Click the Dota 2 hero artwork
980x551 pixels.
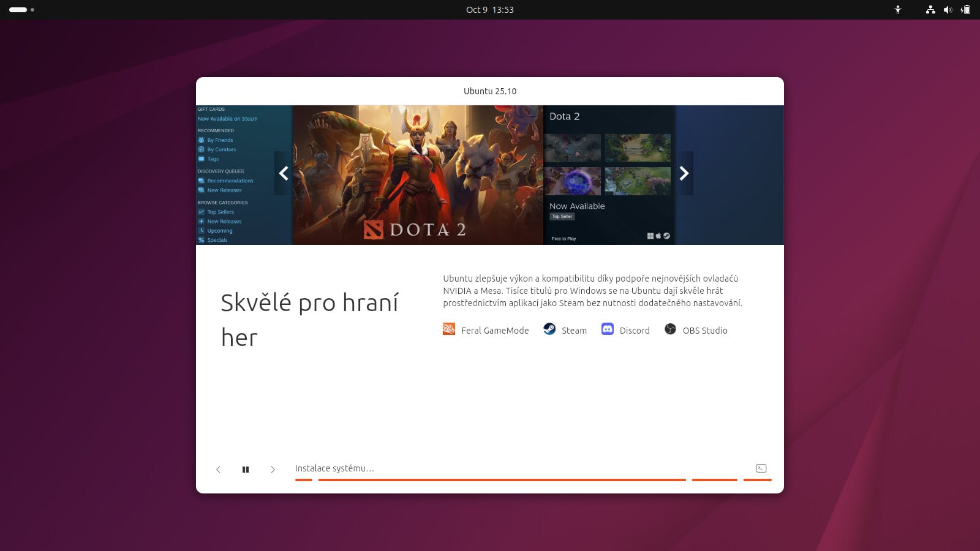tap(418, 175)
